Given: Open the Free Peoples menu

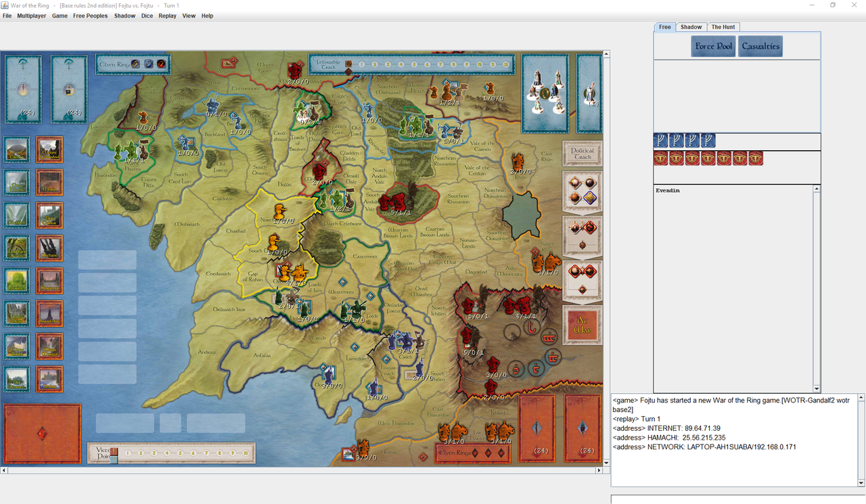Looking at the screenshot, I should [91, 16].
